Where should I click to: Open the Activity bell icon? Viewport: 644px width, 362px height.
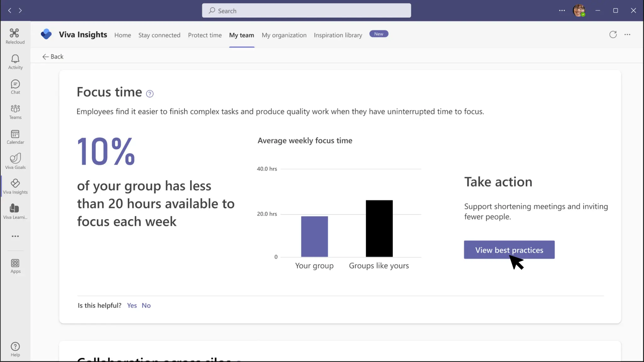(x=15, y=62)
